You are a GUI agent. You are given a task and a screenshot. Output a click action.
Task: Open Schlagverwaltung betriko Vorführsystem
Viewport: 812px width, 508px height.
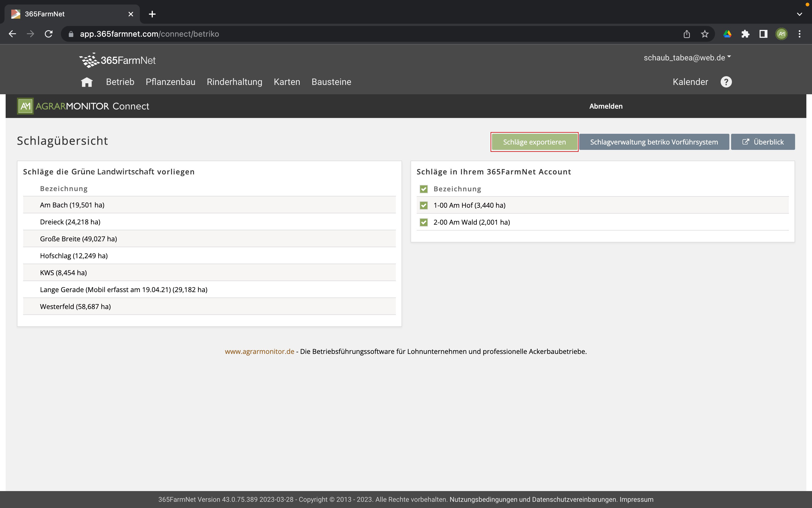(x=654, y=142)
